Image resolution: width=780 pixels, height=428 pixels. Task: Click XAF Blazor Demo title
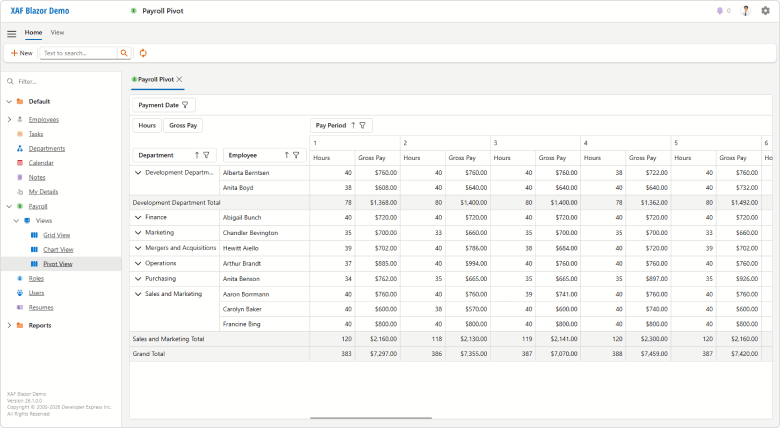(40, 10)
